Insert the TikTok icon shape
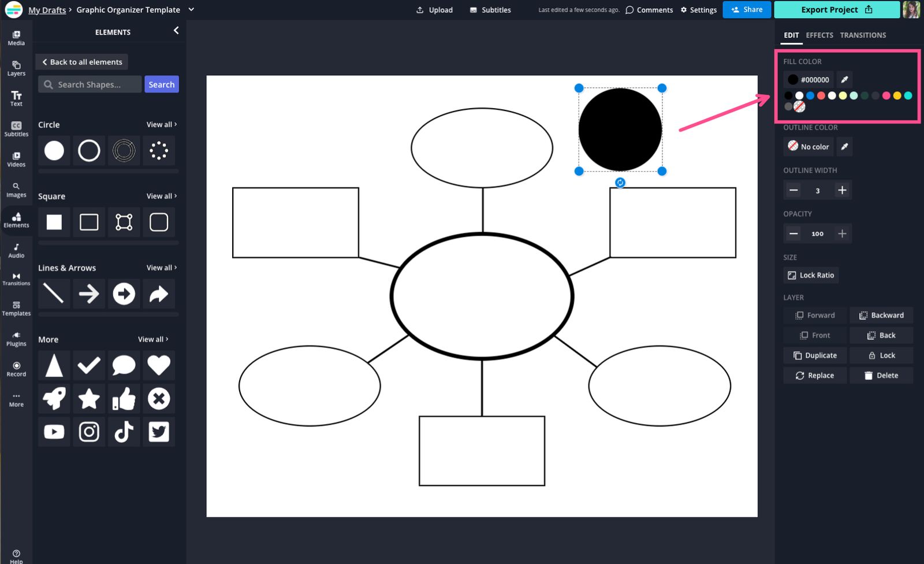The width and height of the screenshot is (924, 564). [124, 431]
